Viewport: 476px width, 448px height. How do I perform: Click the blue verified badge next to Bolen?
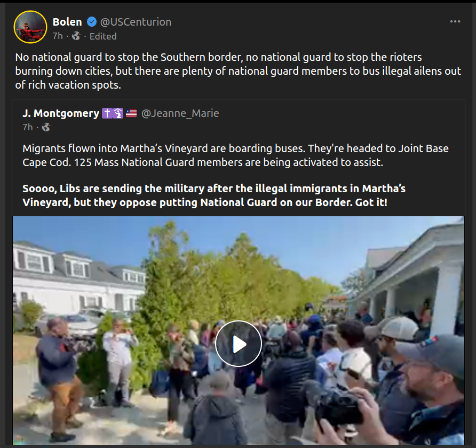[x=92, y=22]
